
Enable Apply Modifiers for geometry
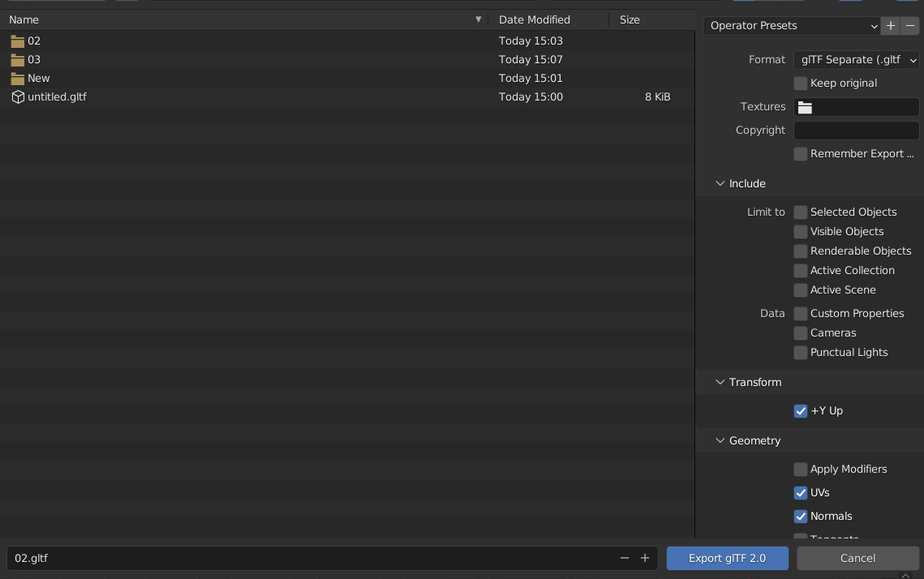(800, 469)
